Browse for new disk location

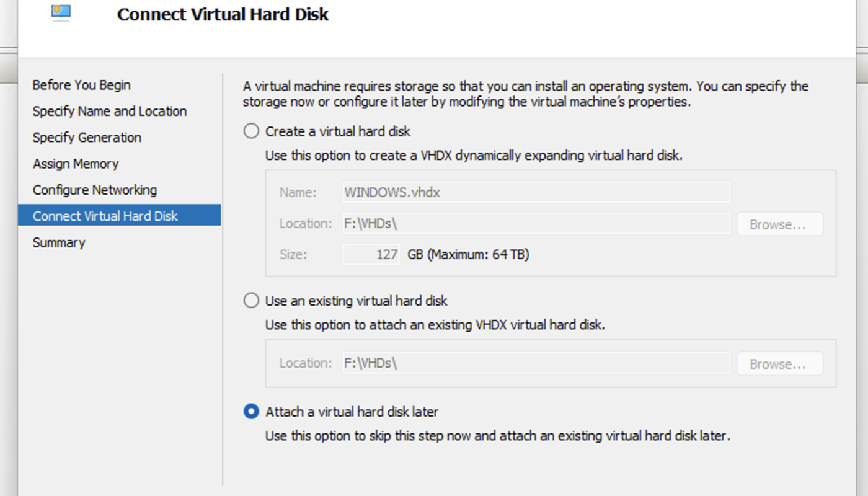coord(779,224)
